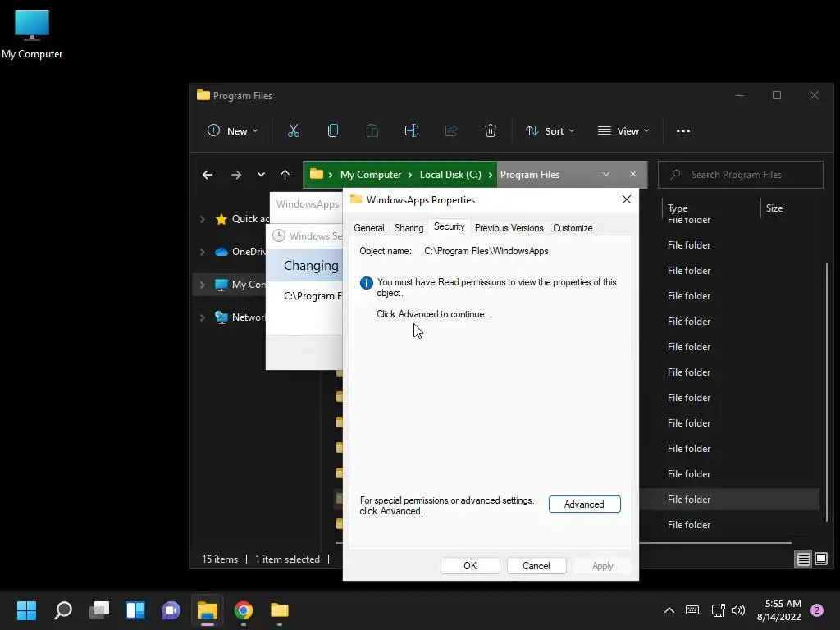
Task: Open Widgets from the taskbar
Action: pos(135,610)
